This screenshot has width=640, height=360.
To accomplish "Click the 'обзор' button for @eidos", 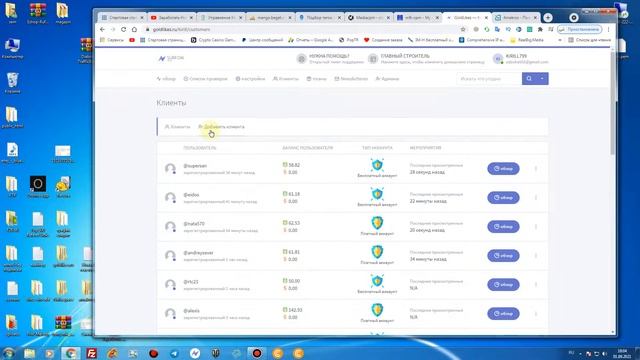I will point(503,198).
